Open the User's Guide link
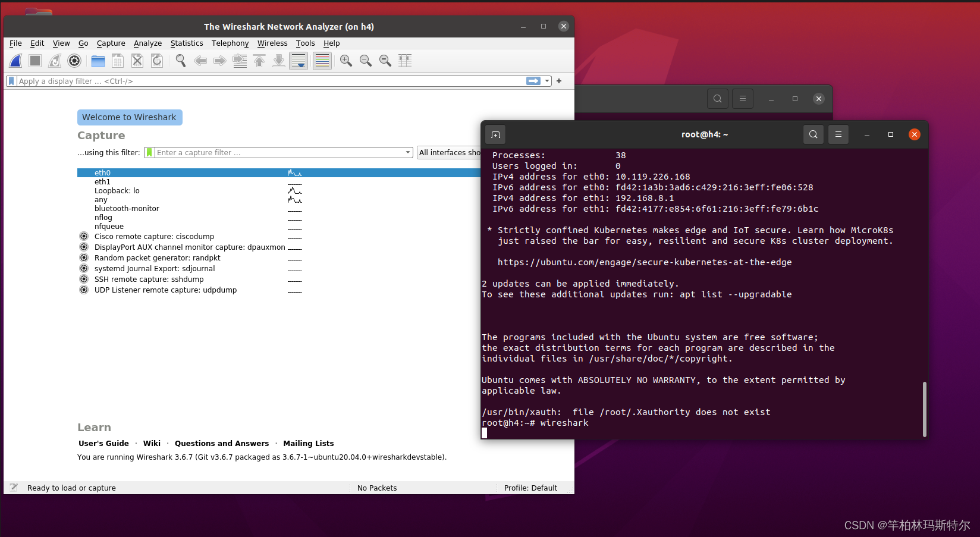The image size is (980, 537). [103, 443]
